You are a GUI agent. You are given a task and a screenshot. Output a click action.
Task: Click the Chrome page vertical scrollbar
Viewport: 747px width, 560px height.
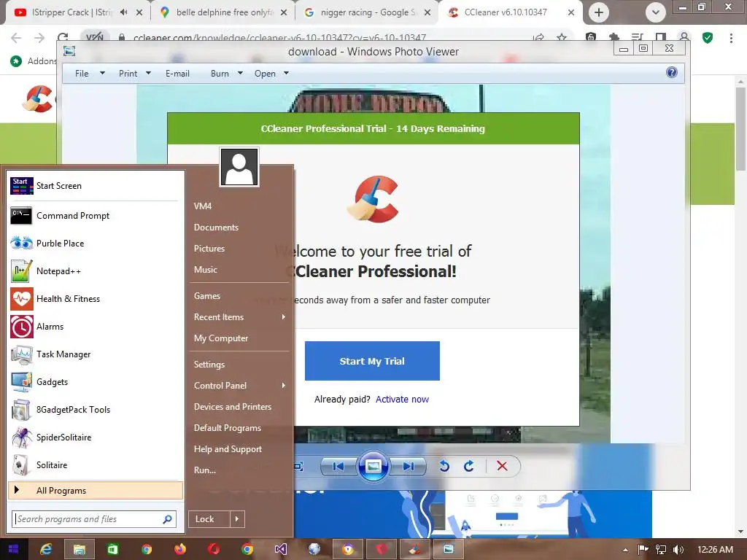point(740,128)
